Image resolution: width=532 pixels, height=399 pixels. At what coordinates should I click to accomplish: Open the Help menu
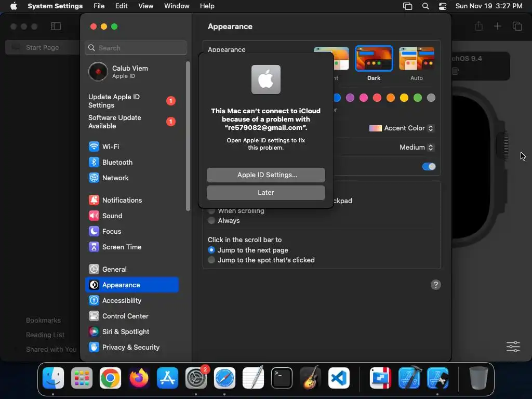pyautogui.click(x=207, y=6)
